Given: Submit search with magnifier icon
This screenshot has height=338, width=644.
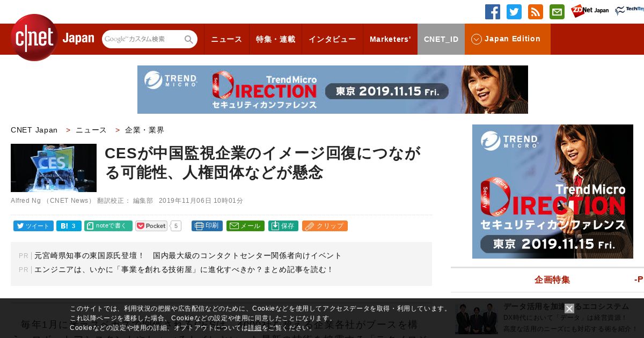Looking at the screenshot, I should (x=189, y=39).
